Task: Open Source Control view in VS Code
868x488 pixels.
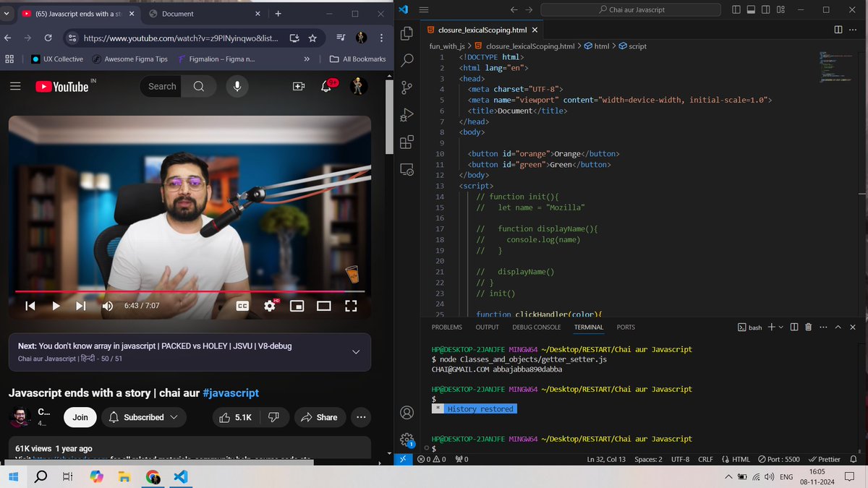Action: (x=407, y=85)
